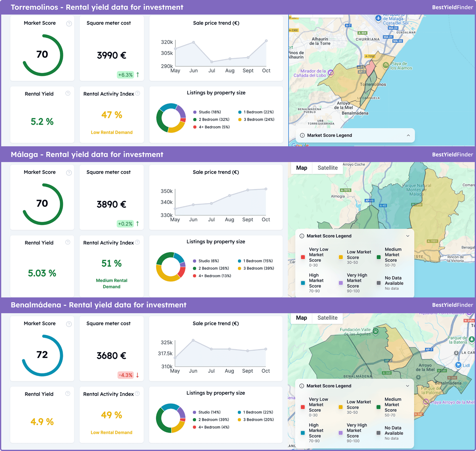Open Rental Activity Index help icon in Málaga panel
This screenshot has width=476, height=451.
pyautogui.click(x=137, y=242)
